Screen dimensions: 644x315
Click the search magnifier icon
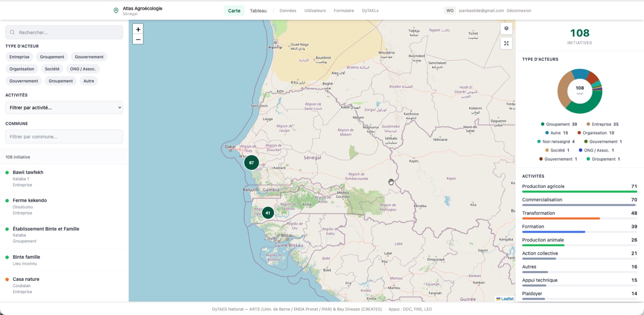tap(12, 32)
